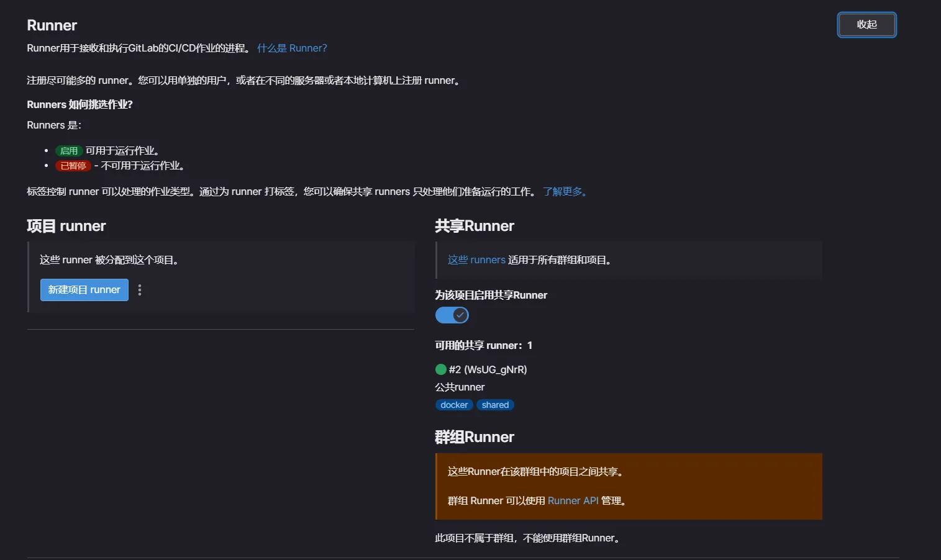Image resolution: width=941 pixels, height=560 pixels.
Task: Click the 公共runner description text
Action: (460, 387)
